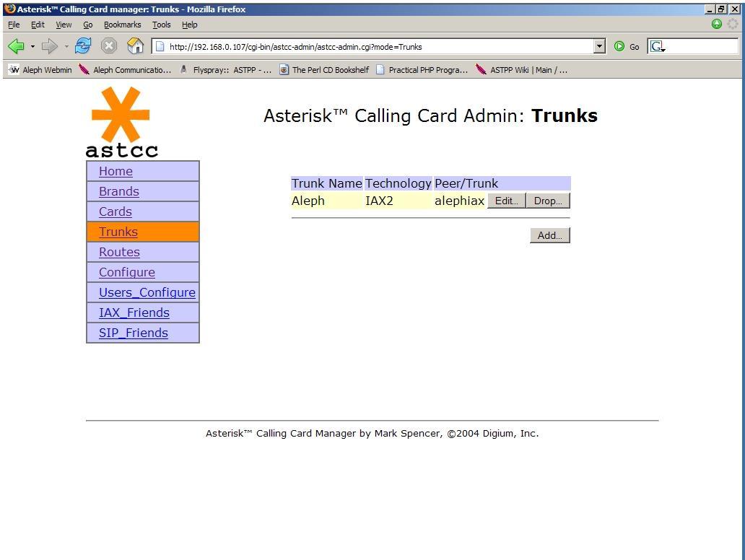
Task: Open the Forward button history dropdown
Action: tap(66, 47)
